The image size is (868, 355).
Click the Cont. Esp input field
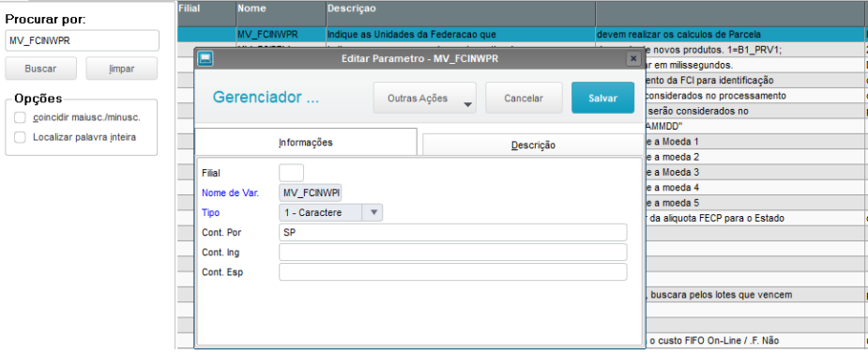[x=453, y=272]
